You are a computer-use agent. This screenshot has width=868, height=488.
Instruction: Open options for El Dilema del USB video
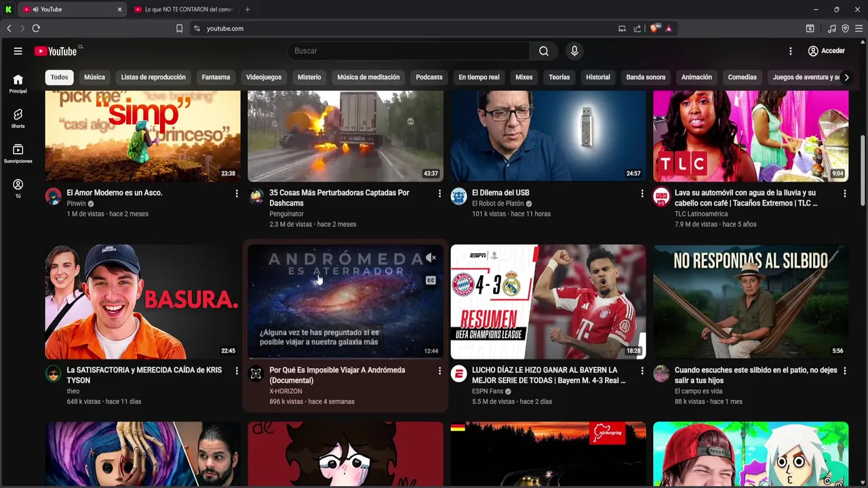[642, 193]
